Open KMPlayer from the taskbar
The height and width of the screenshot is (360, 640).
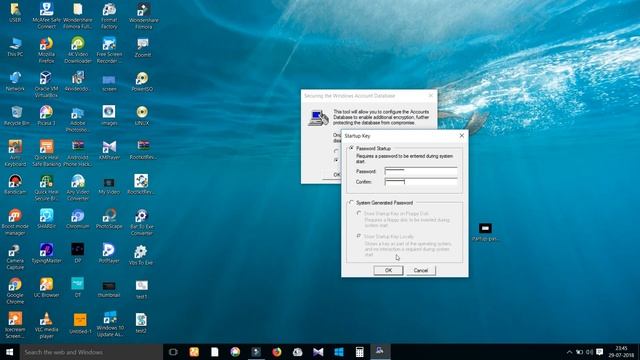pos(318,352)
